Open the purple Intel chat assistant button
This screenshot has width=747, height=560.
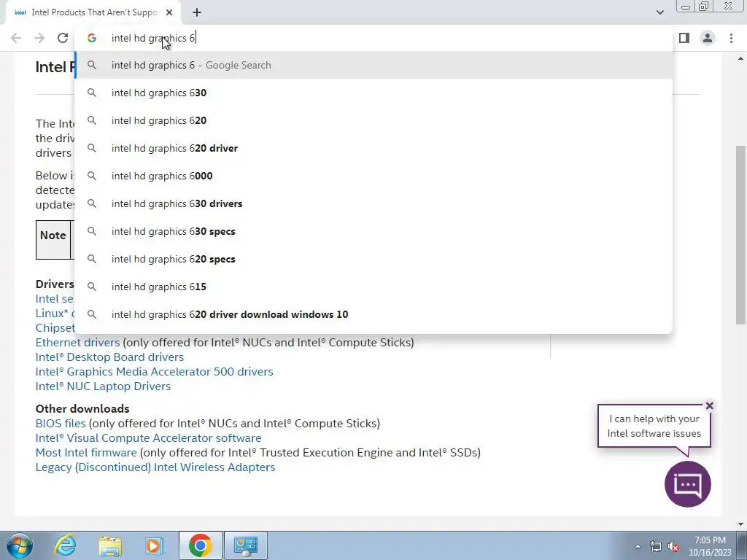(x=687, y=484)
